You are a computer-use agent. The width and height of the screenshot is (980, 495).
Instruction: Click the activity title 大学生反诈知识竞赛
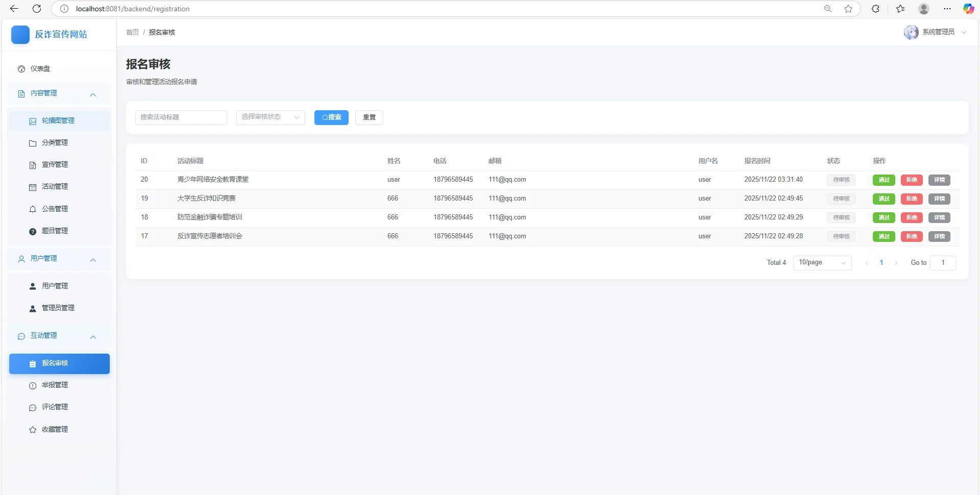point(207,199)
